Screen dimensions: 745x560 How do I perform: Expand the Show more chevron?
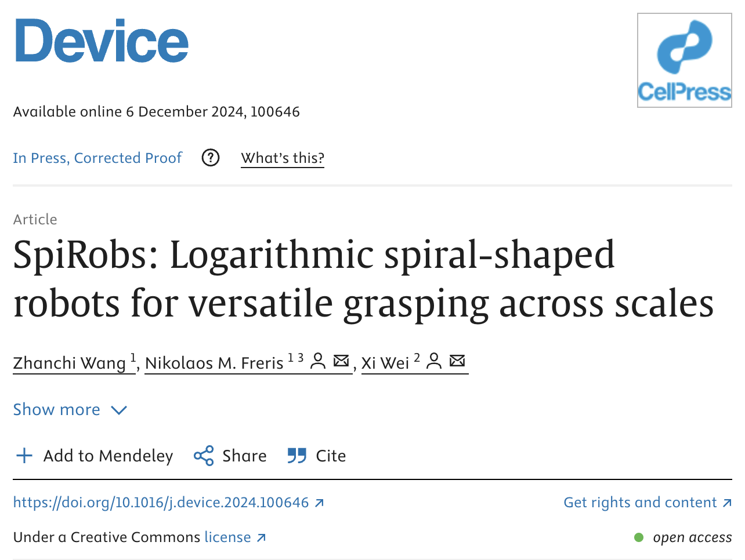click(x=119, y=410)
